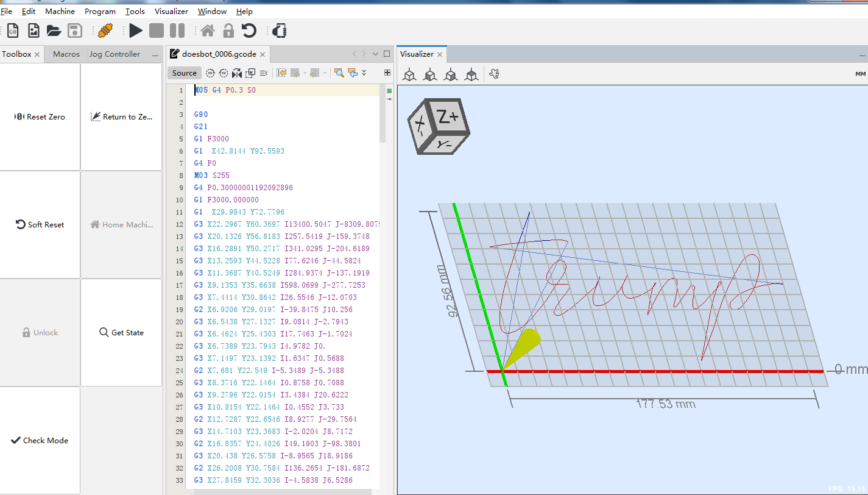Click the Reset Zero button

(40, 116)
